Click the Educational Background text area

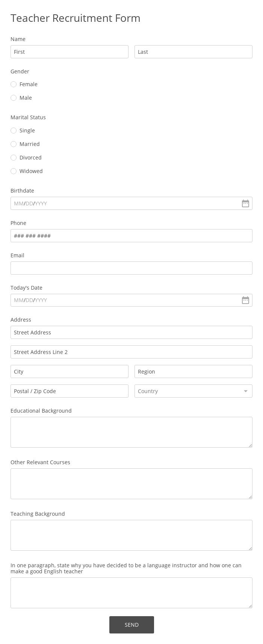131,432
